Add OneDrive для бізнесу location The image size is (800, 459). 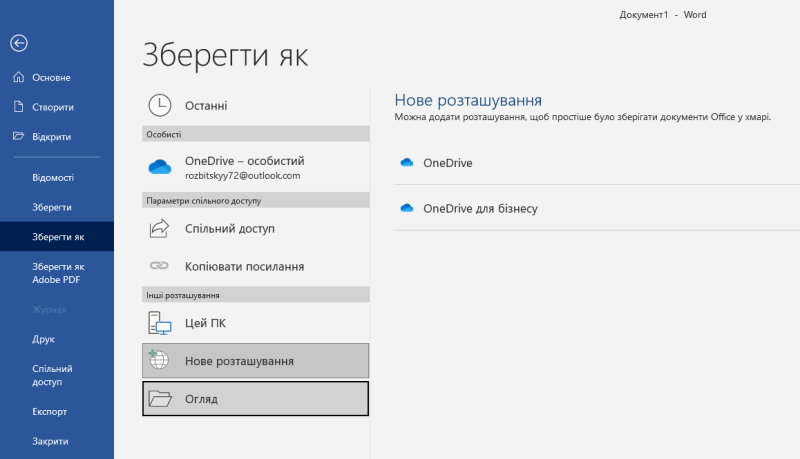pyautogui.click(x=480, y=208)
